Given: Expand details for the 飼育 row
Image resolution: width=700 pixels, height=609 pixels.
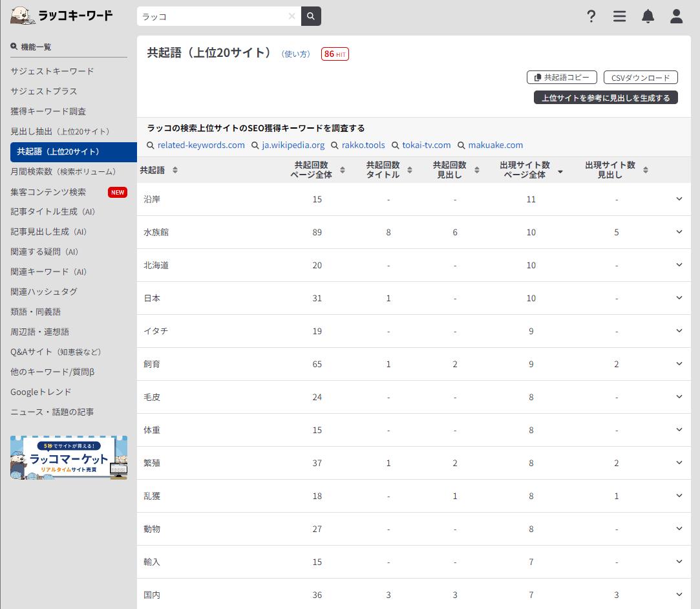Looking at the screenshot, I should coord(679,364).
